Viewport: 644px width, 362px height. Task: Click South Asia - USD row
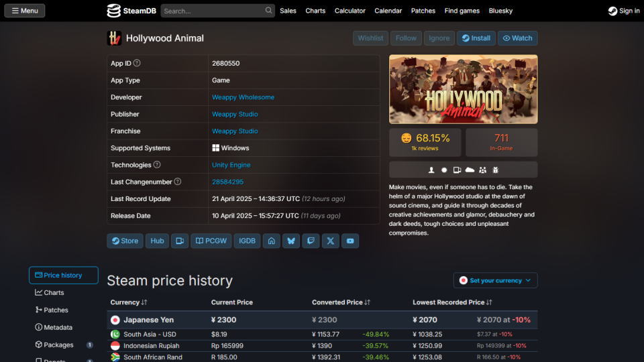pyautogui.click(x=323, y=335)
